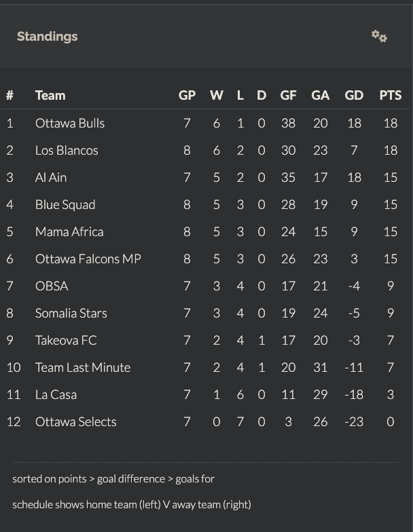Click the GD column header

(354, 95)
